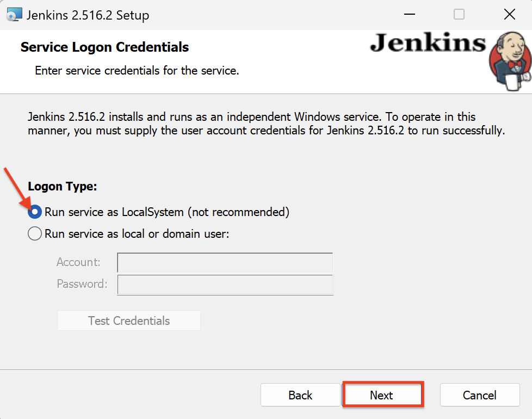Viewport: 532px width, 419px height.
Task: Click the installer icon in the title bar
Action: (14, 15)
